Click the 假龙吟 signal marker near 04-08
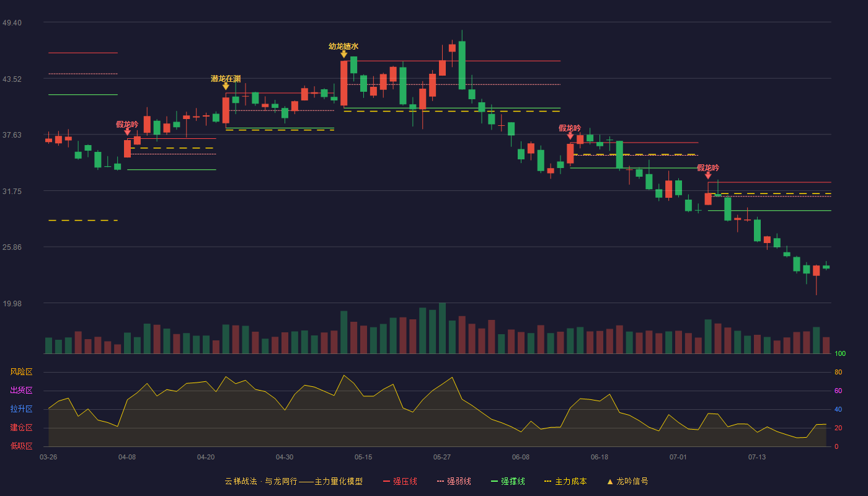The image size is (868, 496). coord(127,131)
